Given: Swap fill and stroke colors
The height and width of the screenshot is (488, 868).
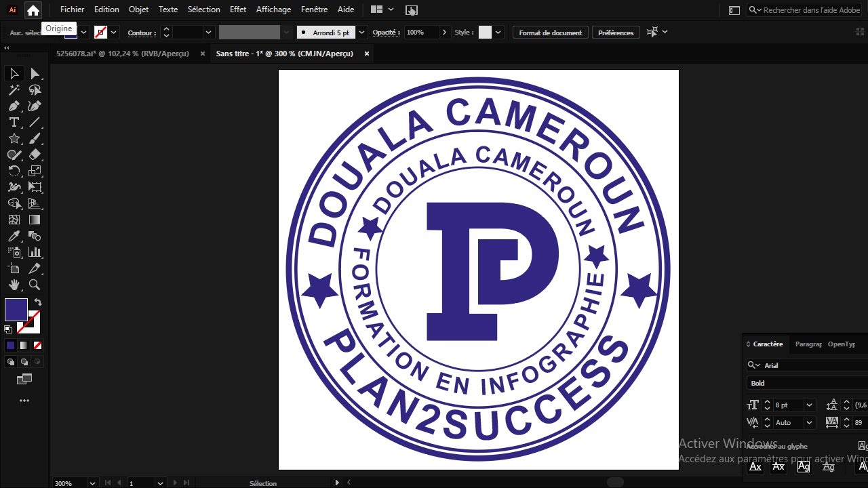Looking at the screenshot, I should tap(38, 302).
